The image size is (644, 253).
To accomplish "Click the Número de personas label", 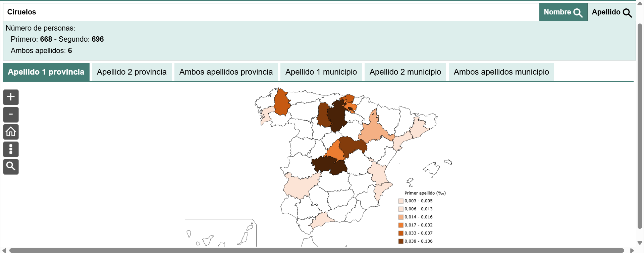I will pyautogui.click(x=41, y=28).
